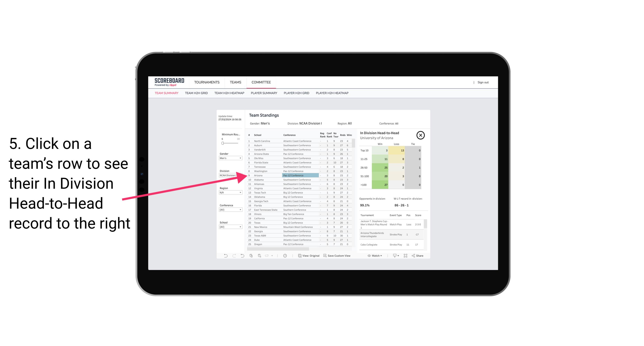The image size is (644, 346).
Task: Click the Watch icon to monitor view
Action: pos(375,256)
